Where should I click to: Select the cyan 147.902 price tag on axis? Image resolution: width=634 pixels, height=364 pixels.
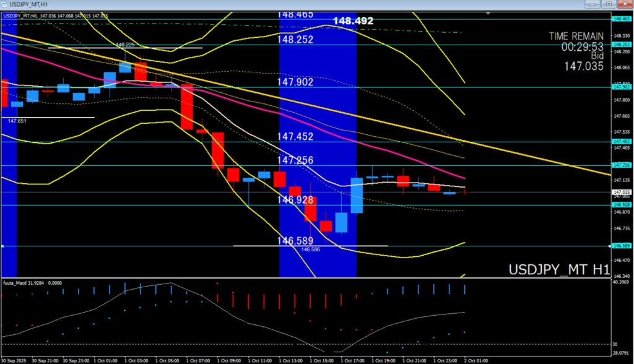click(621, 87)
